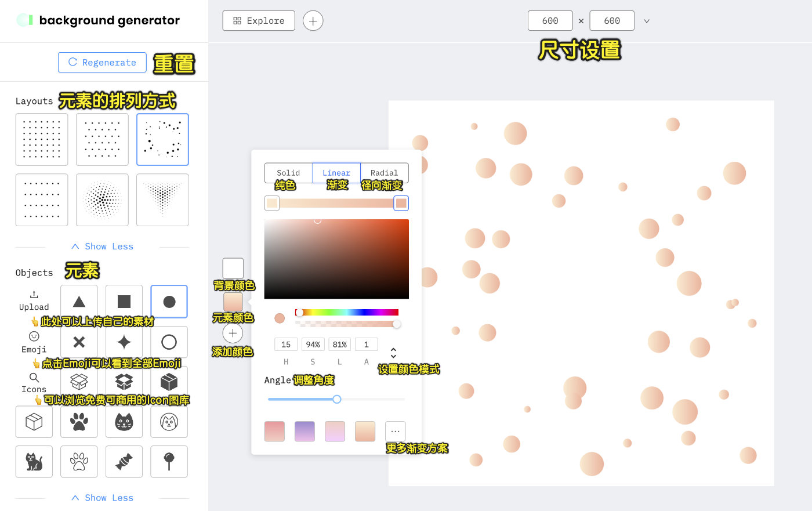
Task: Select the hollow circle outline object
Action: [169, 342]
